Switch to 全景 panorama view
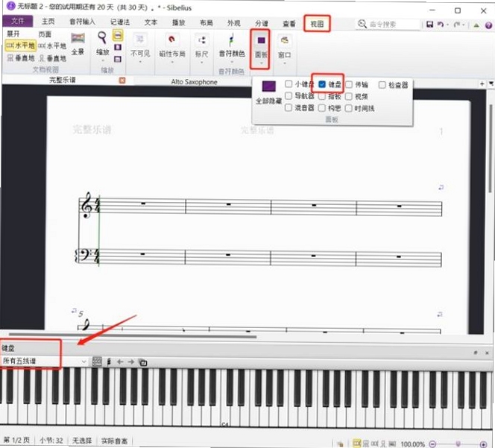The width and height of the screenshot is (495, 448). pyautogui.click(x=78, y=44)
